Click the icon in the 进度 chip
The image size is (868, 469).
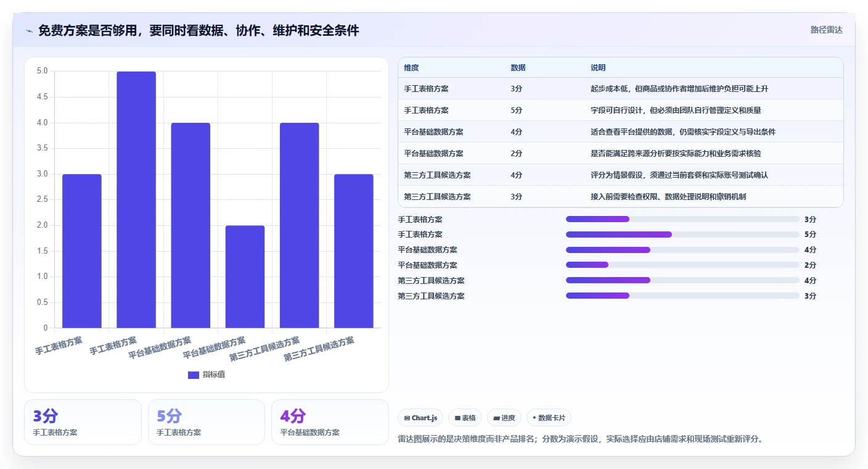[496, 418]
